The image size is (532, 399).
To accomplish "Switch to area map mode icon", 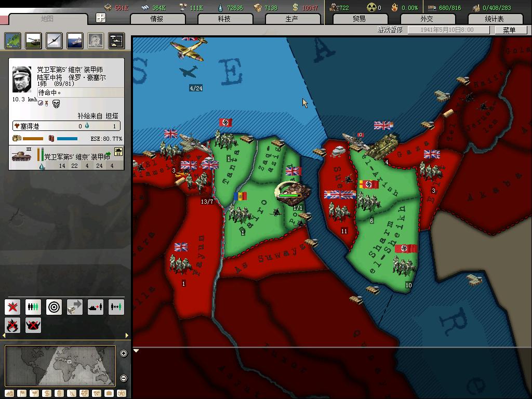I will 97,393.
